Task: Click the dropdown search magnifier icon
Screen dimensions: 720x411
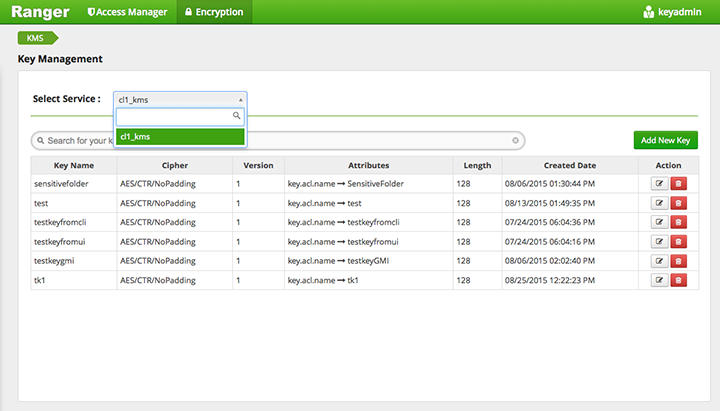Action: pos(236,116)
